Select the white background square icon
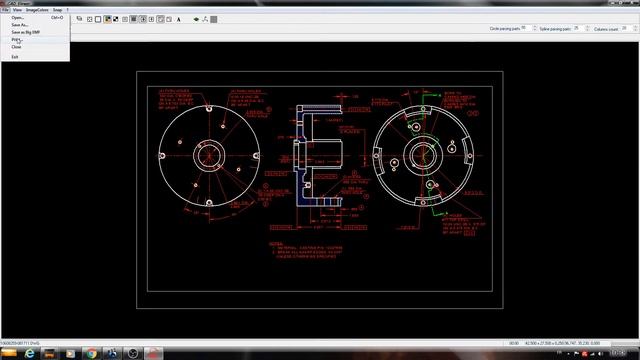The height and width of the screenshot is (360, 640). tap(98, 19)
